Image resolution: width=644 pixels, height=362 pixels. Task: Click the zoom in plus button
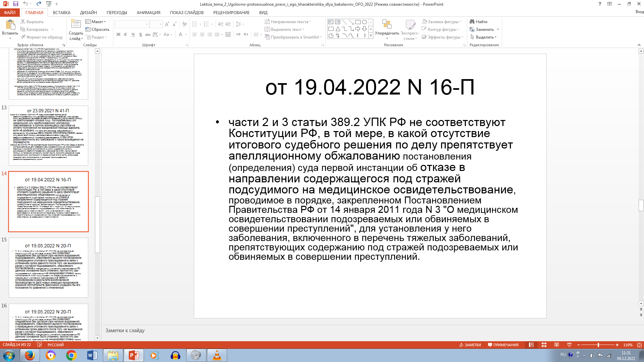pos(617,345)
